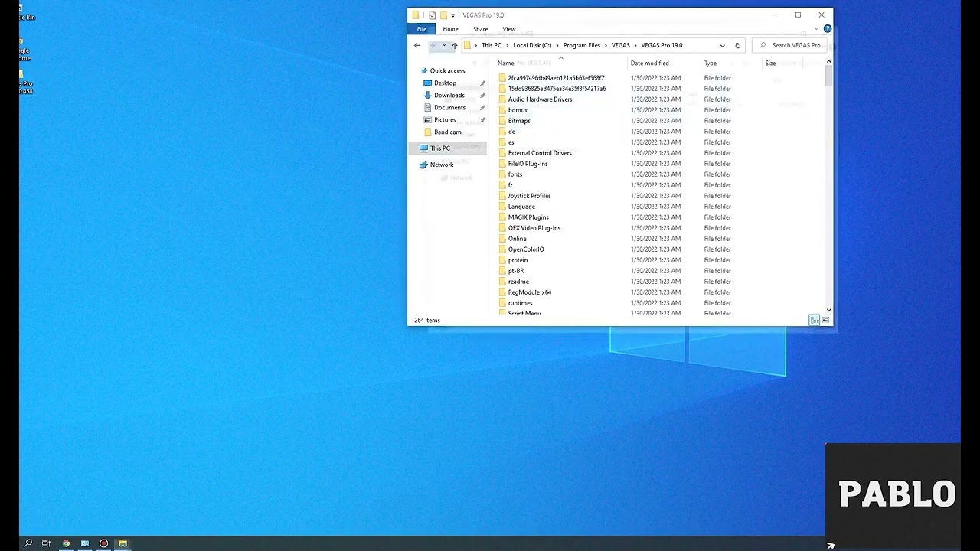Switch to Large icons view layout
Image resolution: width=980 pixels, height=551 pixels.
825,320
